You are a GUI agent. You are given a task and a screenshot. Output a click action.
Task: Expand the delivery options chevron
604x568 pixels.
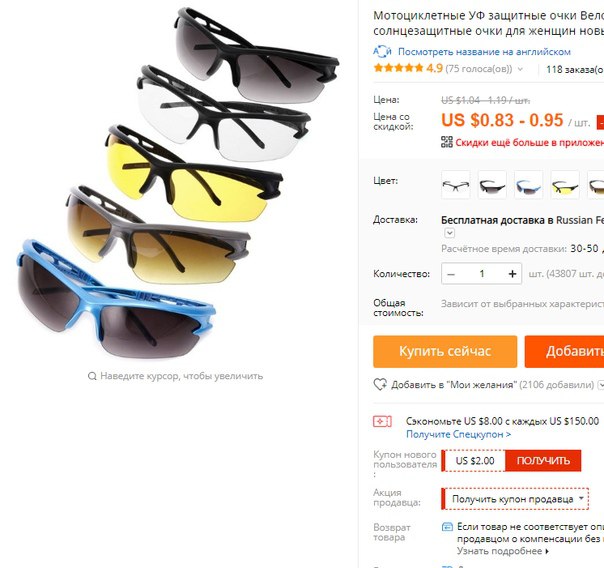tap(450, 233)
